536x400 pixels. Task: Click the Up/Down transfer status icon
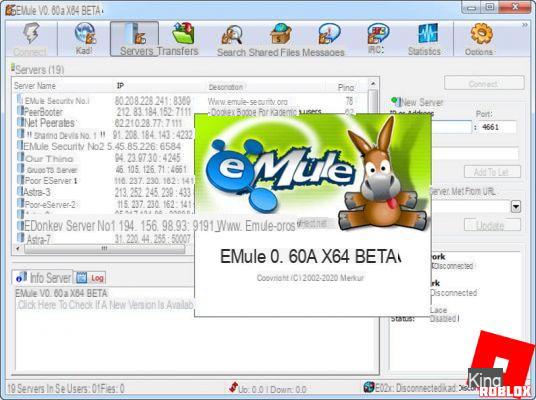click(x=233, y=388)
